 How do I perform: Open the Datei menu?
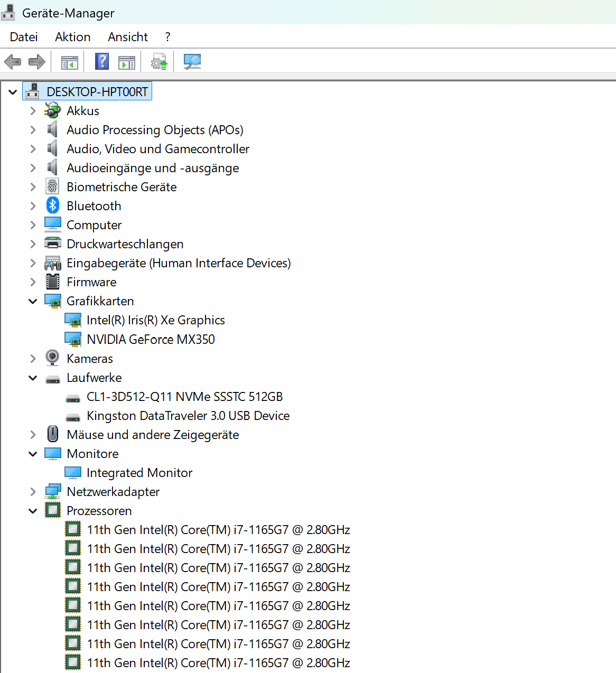pyautogui.click(x=24, y=37)
